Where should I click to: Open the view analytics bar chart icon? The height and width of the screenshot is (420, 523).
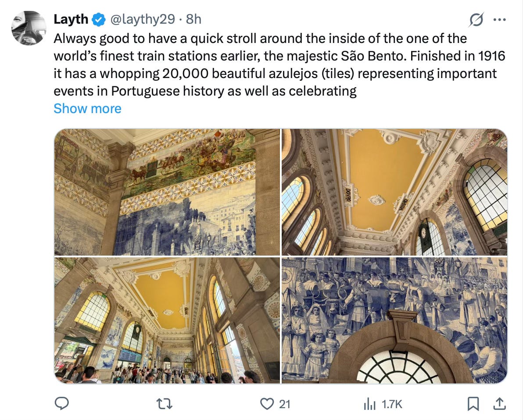369,404
